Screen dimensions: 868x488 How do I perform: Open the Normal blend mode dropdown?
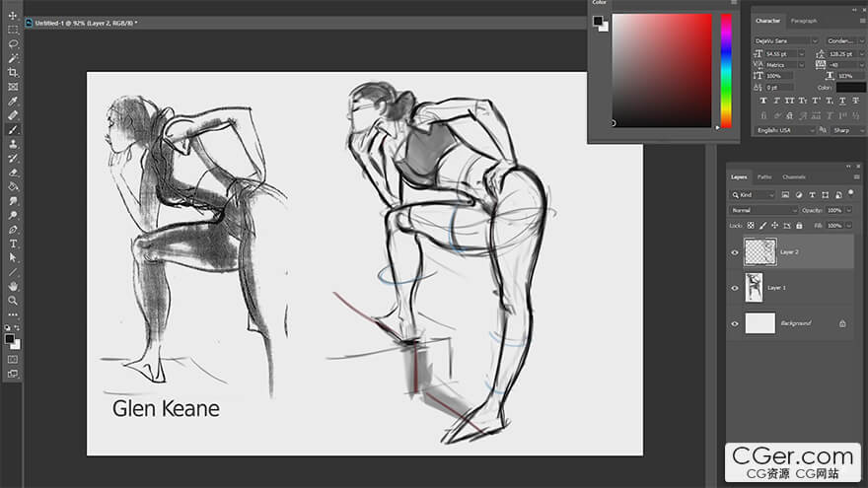click(x=762, y=210)
